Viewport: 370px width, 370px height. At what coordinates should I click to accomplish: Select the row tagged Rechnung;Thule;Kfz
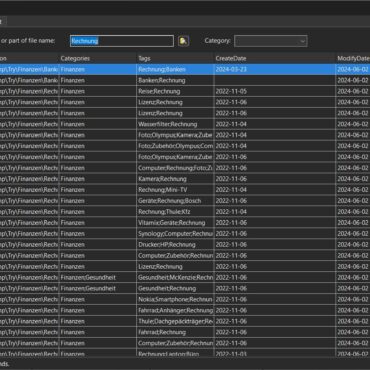pos(185,212)
